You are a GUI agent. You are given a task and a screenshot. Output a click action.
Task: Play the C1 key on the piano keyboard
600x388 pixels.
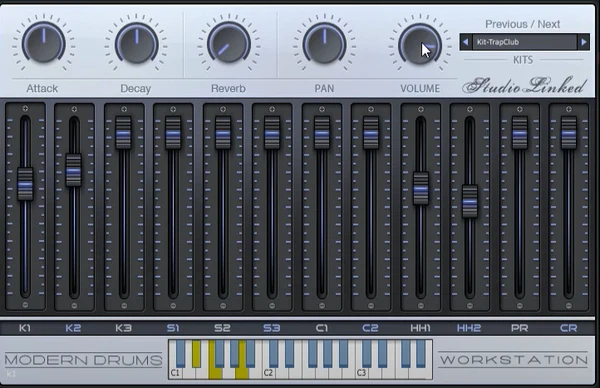[175, 372]
